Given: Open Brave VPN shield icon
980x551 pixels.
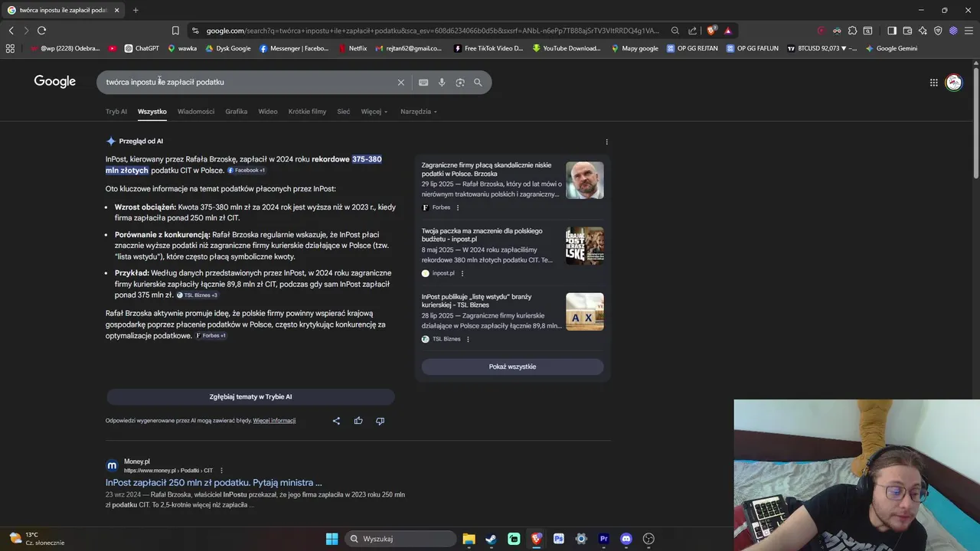Looking at the screenshot, I should pos(938,31).
